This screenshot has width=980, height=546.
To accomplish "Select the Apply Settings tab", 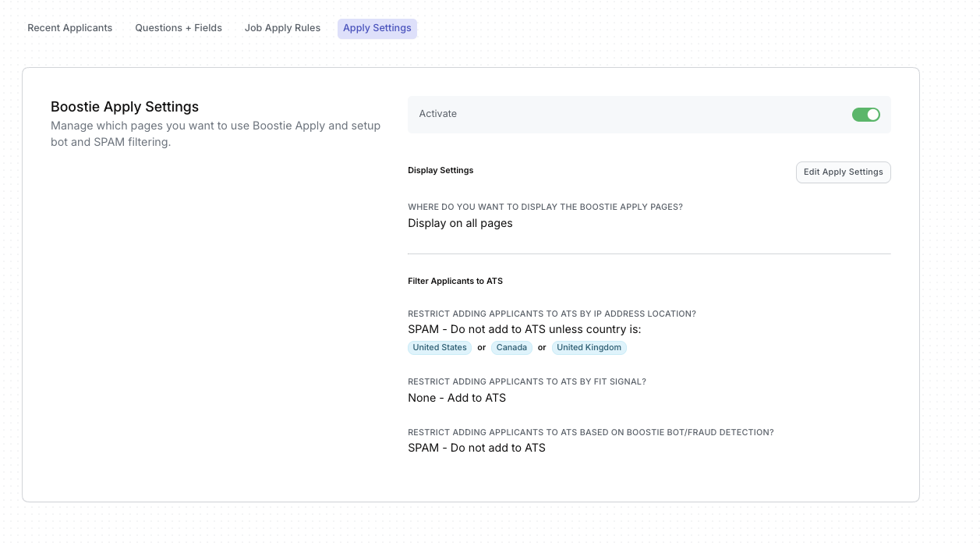I will click(377, 29).
